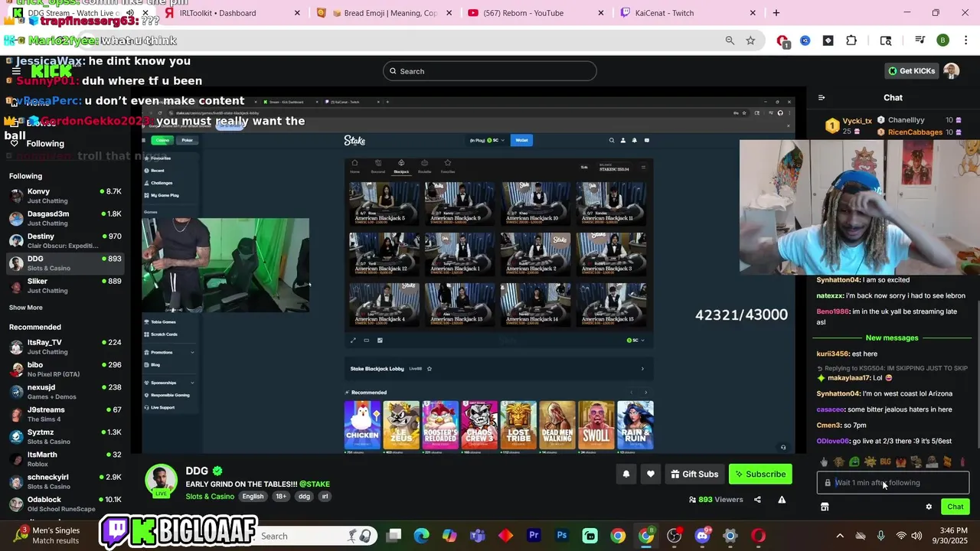Click the Stake Wallet button
Viewport: 980px width, 551px height.
click(x=521, y=140)
